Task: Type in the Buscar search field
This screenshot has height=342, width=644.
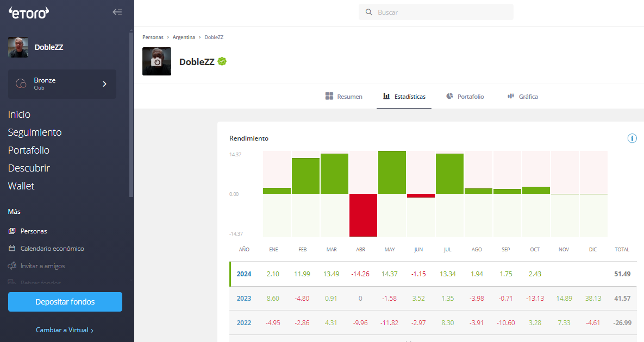Action: (x=440, y=12)
